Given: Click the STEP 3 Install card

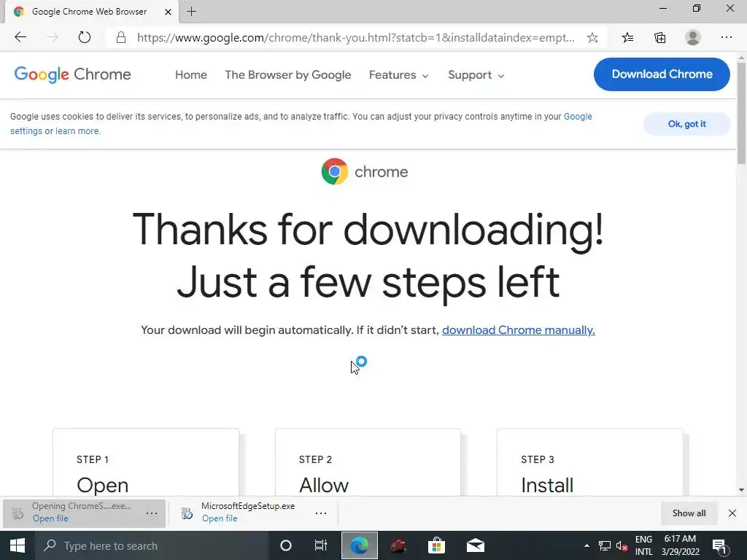Looking at the screenshot, I should click(589, 462).
